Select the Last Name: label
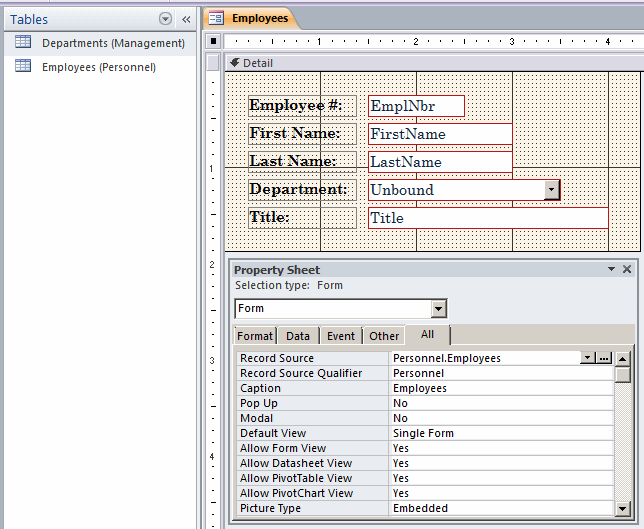 302,162
